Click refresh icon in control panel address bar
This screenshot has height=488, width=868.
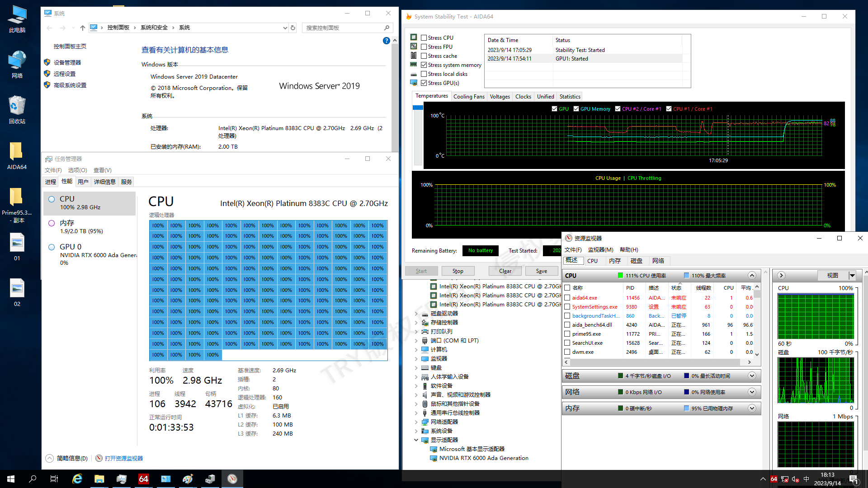293,28
